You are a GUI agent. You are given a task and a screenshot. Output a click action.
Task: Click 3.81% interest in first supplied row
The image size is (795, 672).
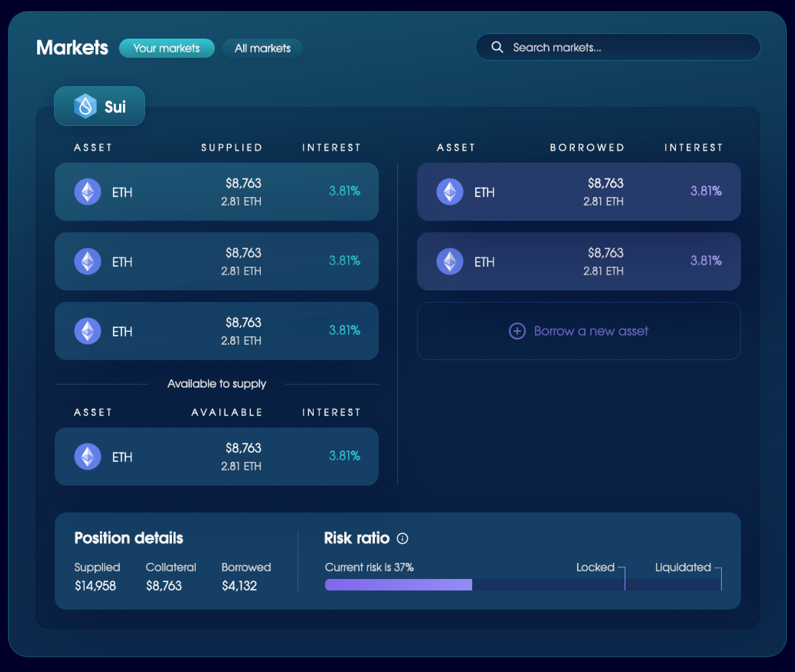click(344, 191)
